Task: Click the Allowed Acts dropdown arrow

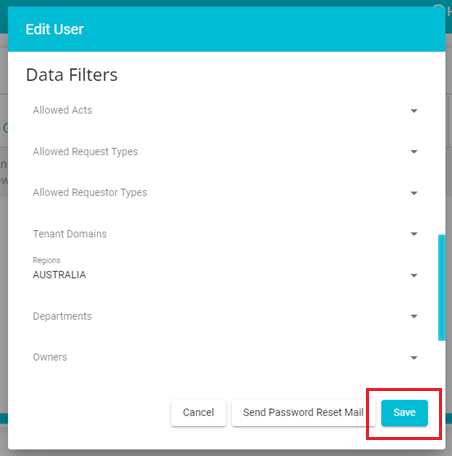Action: point(414,111)
